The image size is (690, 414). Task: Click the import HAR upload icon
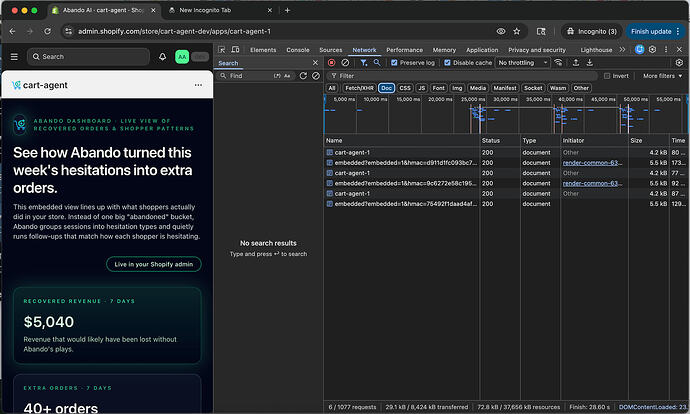pyautogui.click(x=576, y=62)
